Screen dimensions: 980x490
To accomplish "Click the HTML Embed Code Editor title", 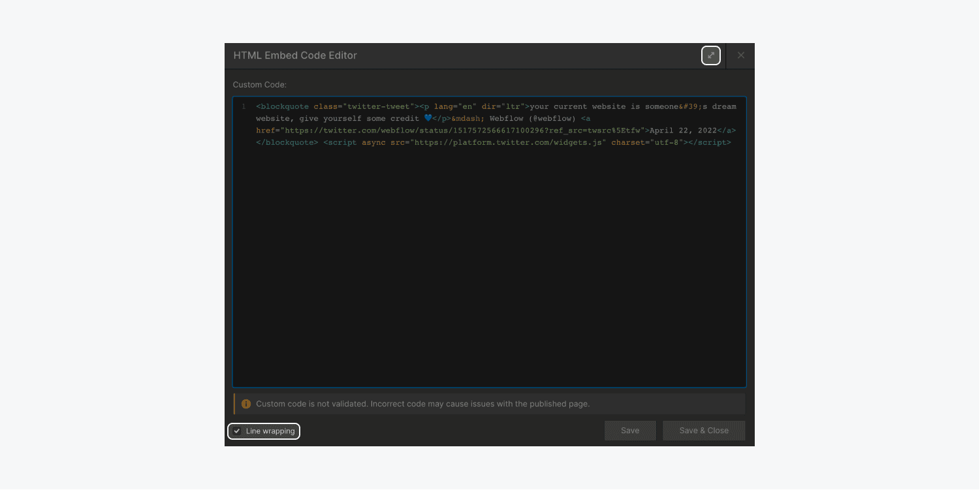I will point(295,55).
